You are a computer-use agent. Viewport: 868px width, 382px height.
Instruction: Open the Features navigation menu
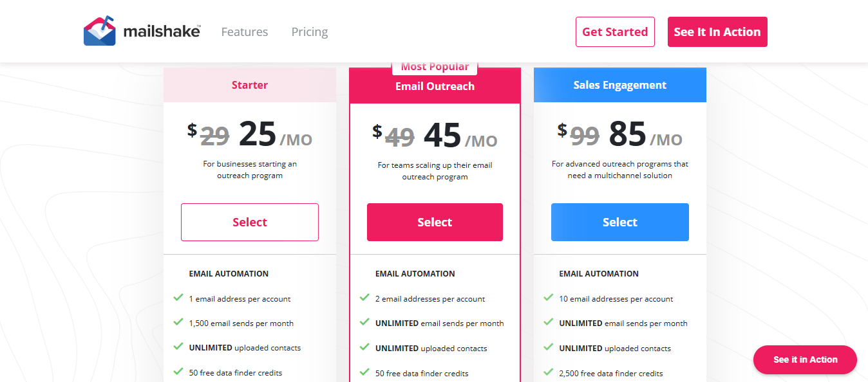click(245, 32)
